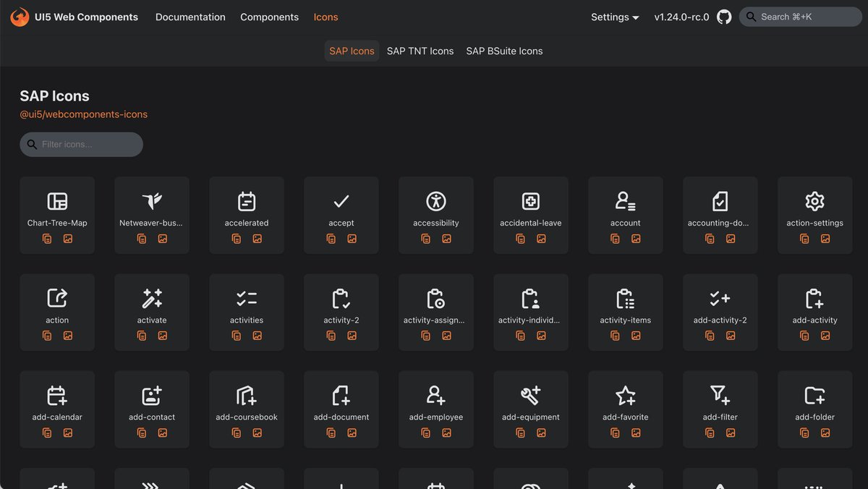The width and height of the screenshot is (868, 489).
Task: Open the Settings dropdown menu
Action: (x=615, y=17)
